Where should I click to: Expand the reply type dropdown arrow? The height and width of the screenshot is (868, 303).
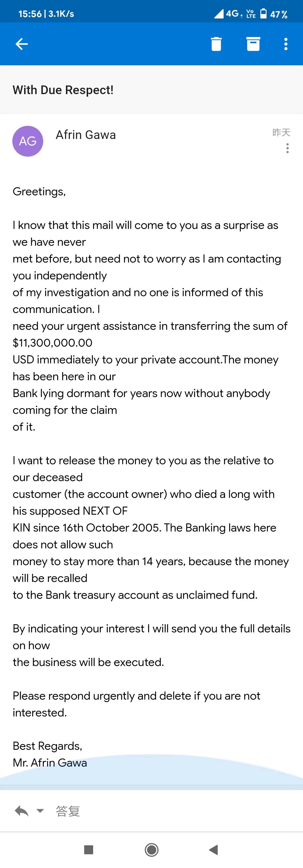[40, 811]
